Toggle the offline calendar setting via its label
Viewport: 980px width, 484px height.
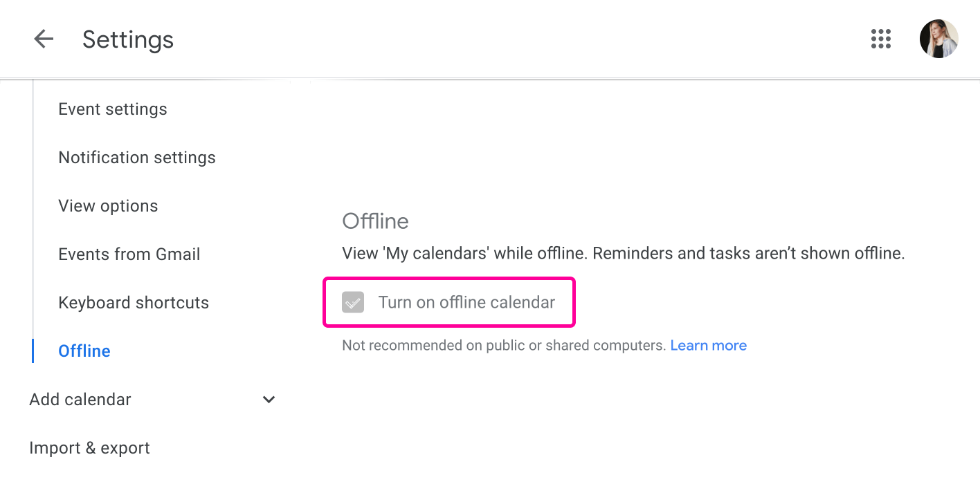click(467, 302)
